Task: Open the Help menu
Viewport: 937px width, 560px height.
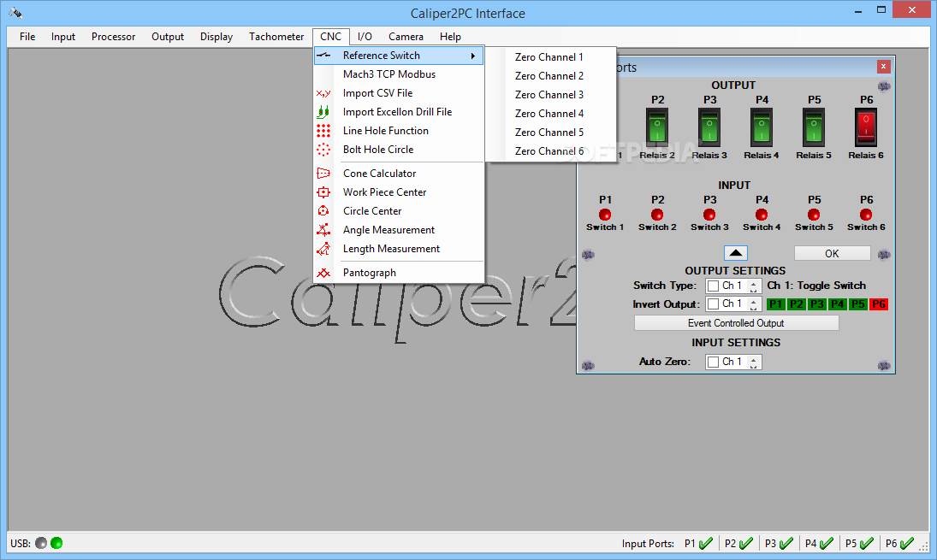Action: (x=451, y=37)
